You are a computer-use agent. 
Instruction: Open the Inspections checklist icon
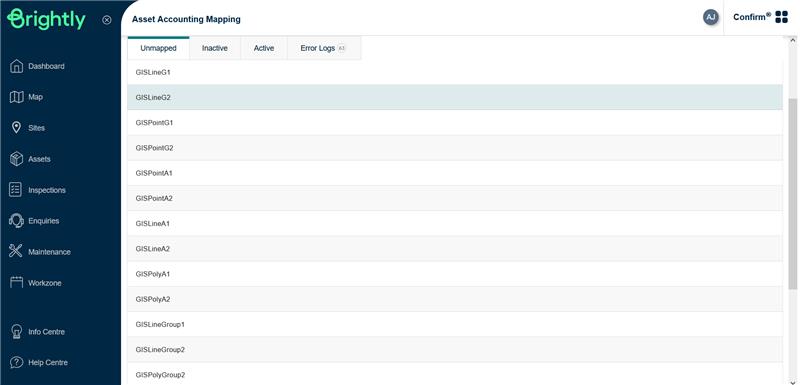(16, 190)
